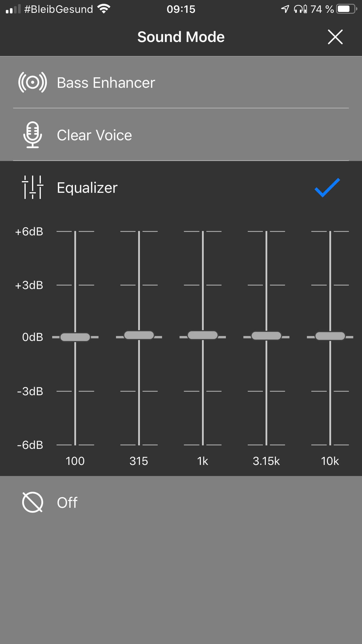
Task: Choose the Clear Voice mode
Action: click(94, 135)
